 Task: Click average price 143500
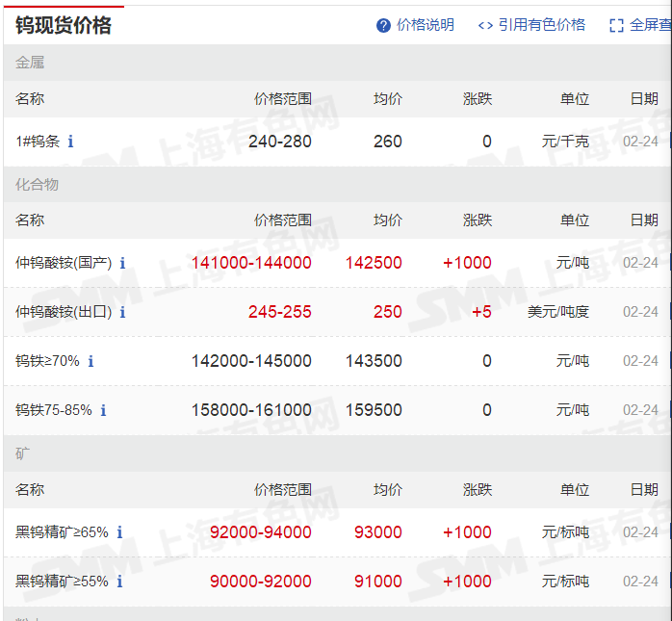374,361
